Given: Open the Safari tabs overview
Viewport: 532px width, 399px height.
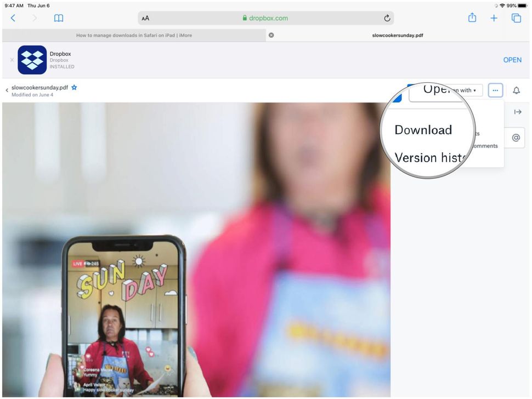Looking at the screenshot, I should click(x=516, y=18).
